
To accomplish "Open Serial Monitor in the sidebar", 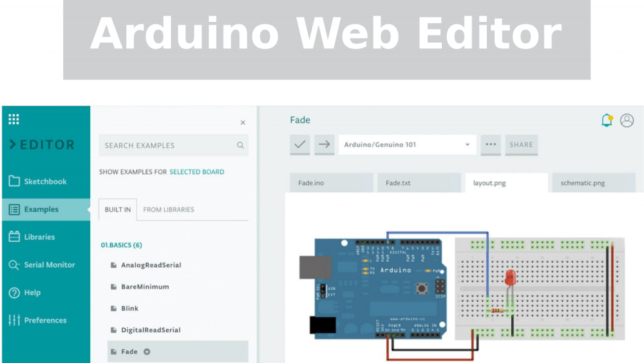I will (x=46, y=265).
